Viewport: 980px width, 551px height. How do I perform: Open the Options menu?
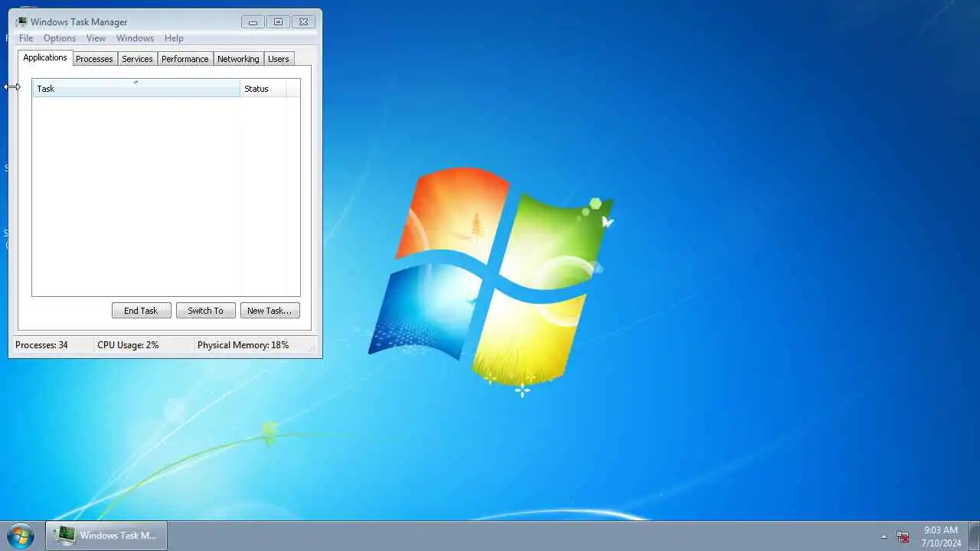pyautogui.click(x=60, y=38)
